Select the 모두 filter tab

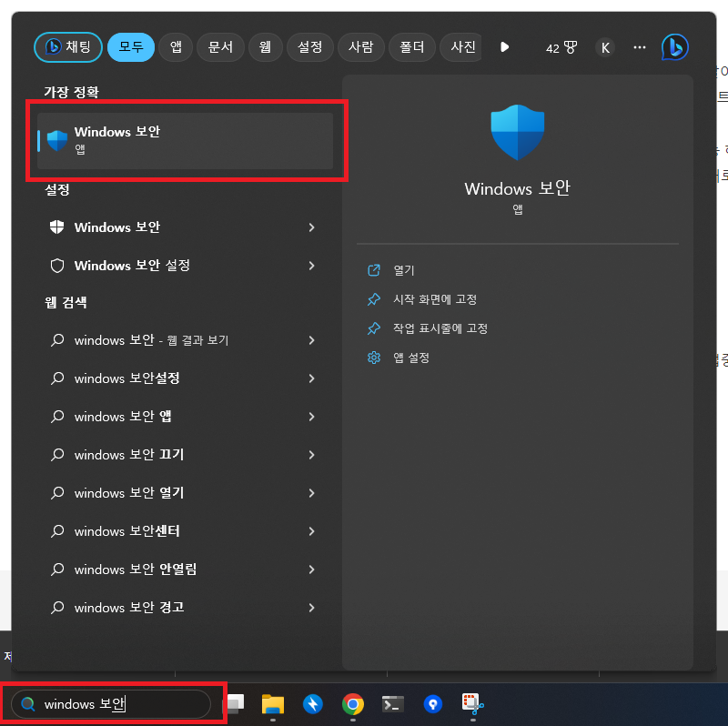pos(131,47)
